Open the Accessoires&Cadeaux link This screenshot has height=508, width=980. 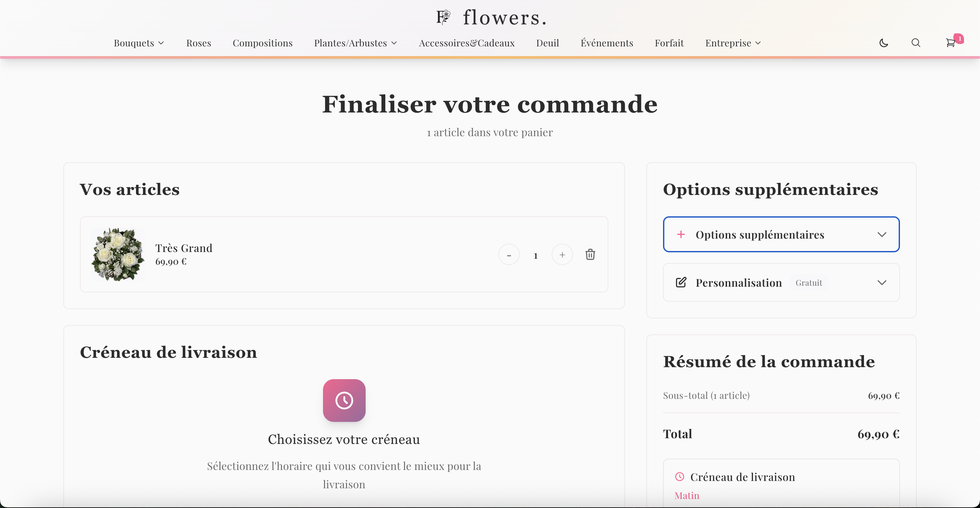tap(466, 43)
